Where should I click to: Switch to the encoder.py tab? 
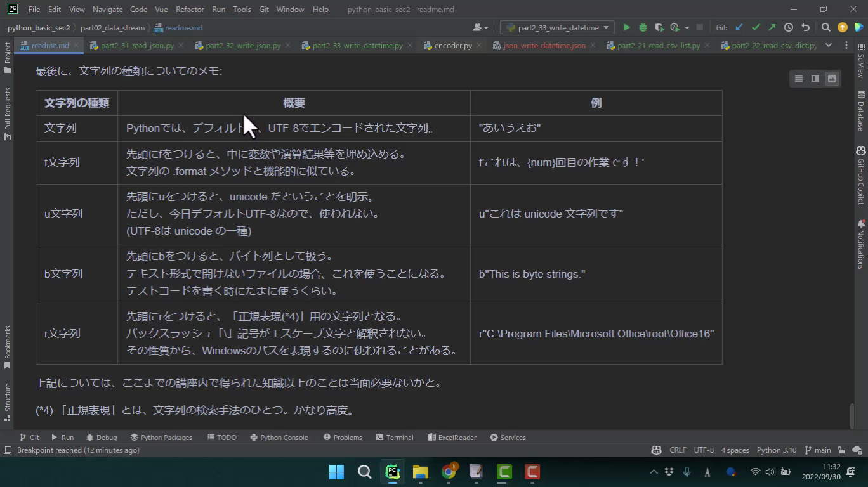[452, 46]
